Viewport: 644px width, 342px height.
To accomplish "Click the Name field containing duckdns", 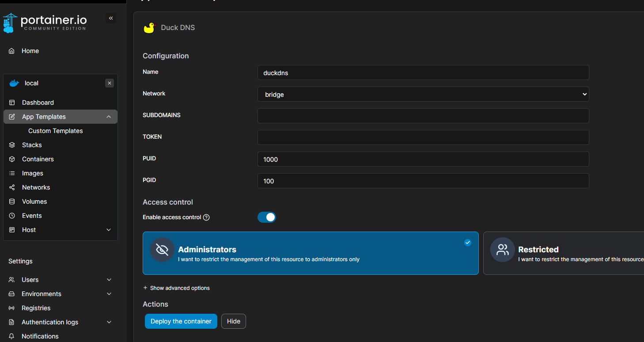I will (x=423, y=72).
